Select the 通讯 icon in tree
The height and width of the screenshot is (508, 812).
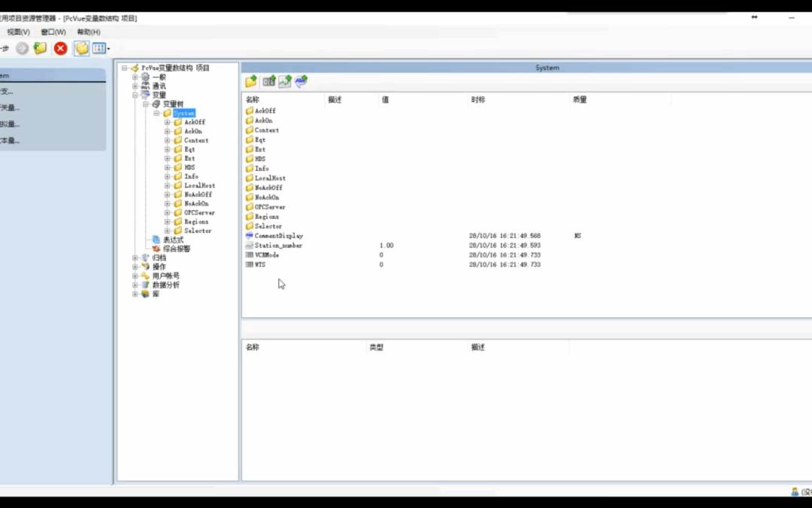pyautogui.click(x=146, y=86)
